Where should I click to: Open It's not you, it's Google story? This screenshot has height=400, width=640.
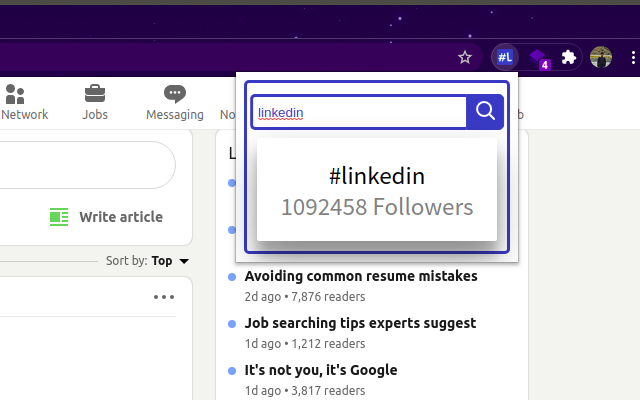click(x=321, y=370)
